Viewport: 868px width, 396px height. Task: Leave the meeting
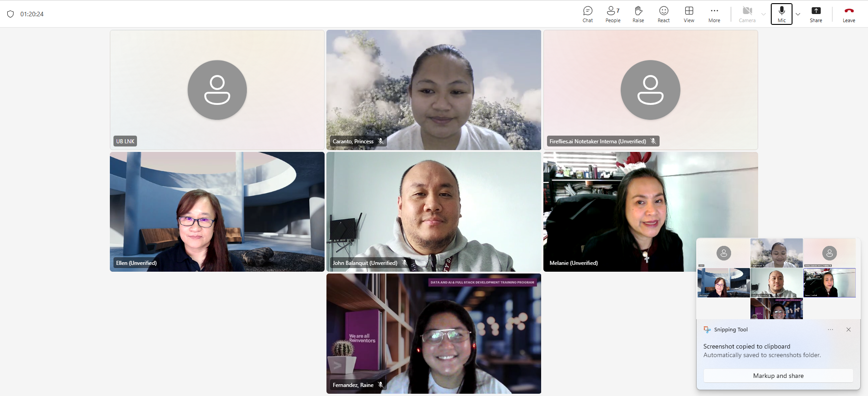click(x=849, y=14)
